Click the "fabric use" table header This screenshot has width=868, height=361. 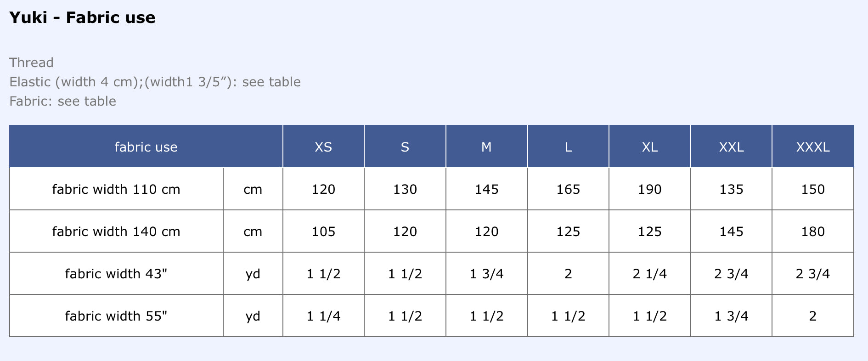[x=146, y=147]
